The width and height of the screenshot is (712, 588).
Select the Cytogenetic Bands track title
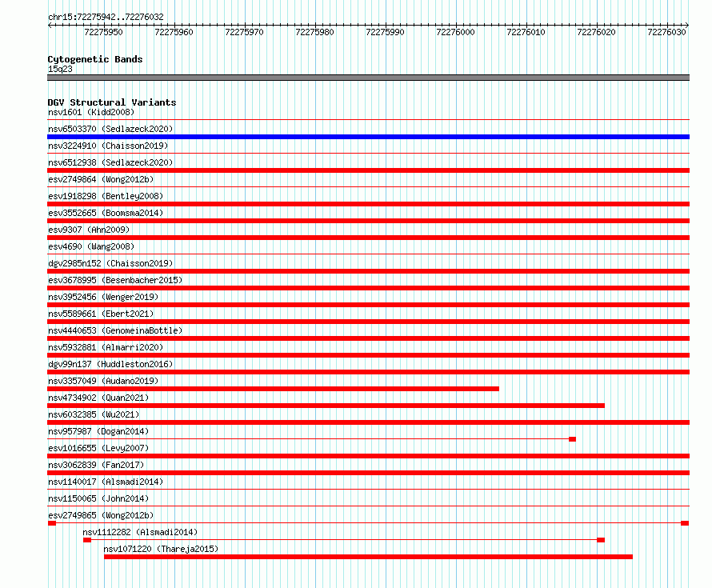[95, 59]
